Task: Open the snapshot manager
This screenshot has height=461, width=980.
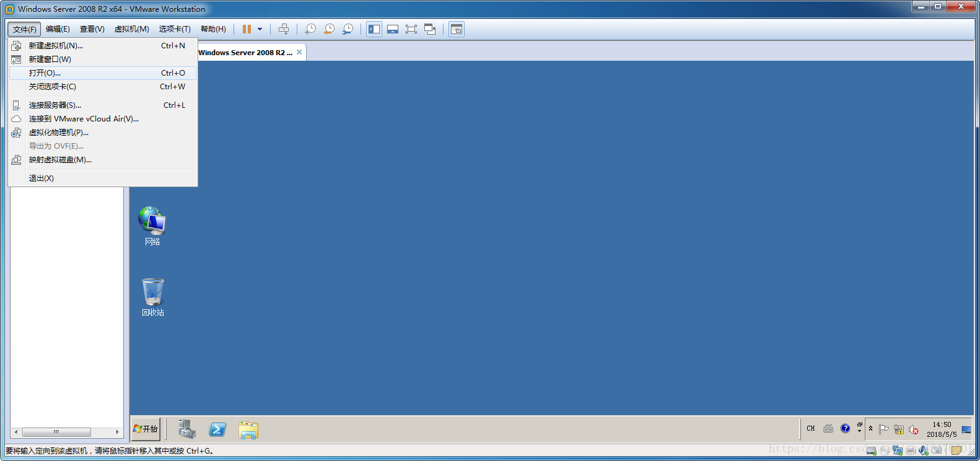Action: click(348, 29)
